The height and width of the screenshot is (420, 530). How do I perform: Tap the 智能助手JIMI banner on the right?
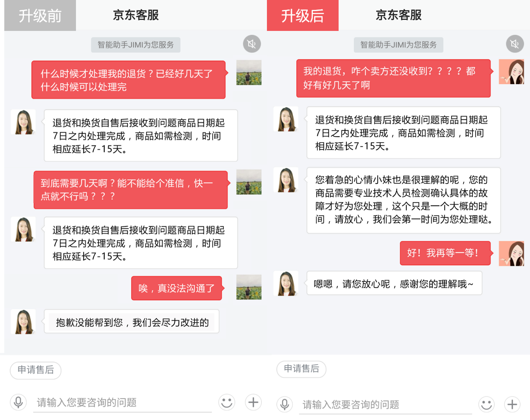[x=398, y=45]
